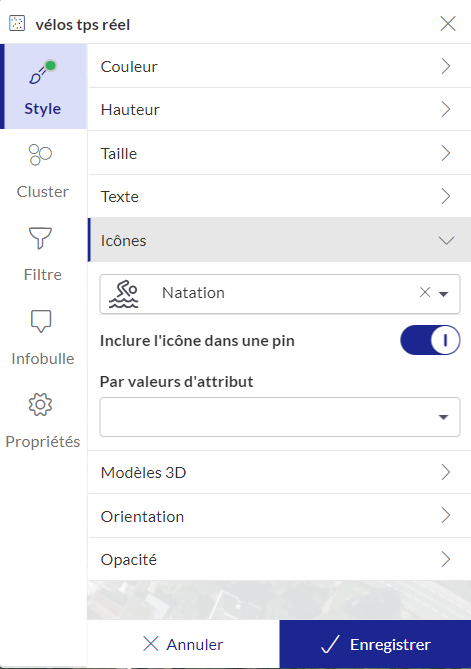Expand the Texte section
This screenshot has width=471, height=669.
(x=279, y=197)
